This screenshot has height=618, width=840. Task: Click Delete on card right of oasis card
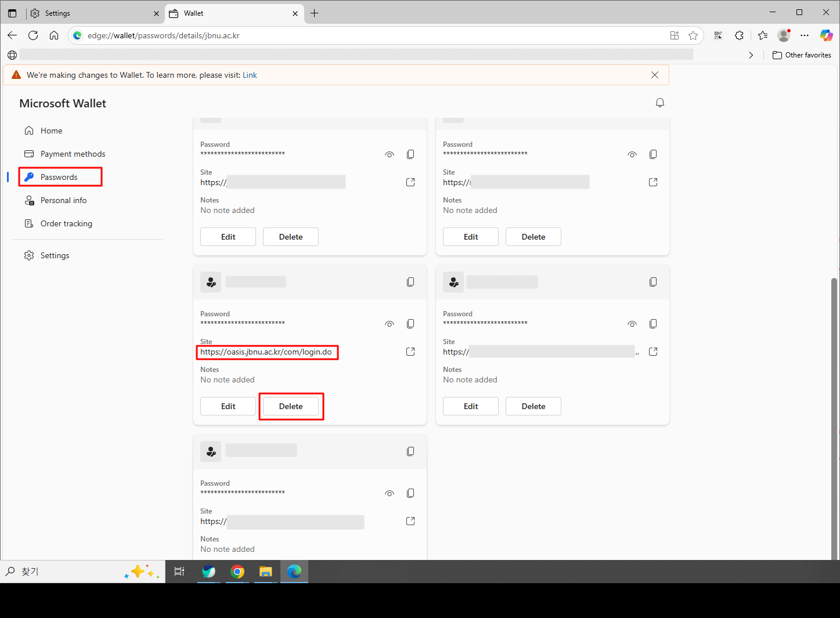tap(533, 406)
